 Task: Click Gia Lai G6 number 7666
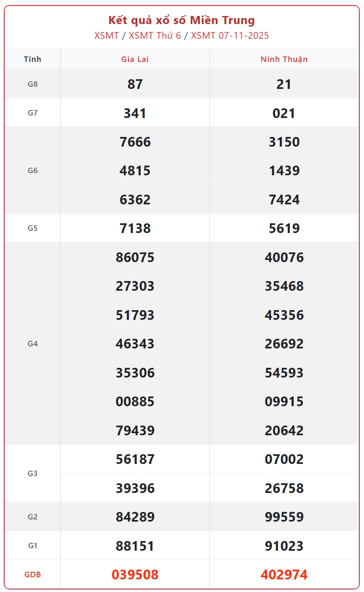[135, 142]
